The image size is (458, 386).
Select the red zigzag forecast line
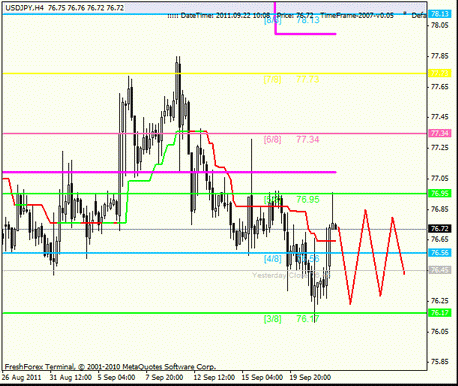372,257
